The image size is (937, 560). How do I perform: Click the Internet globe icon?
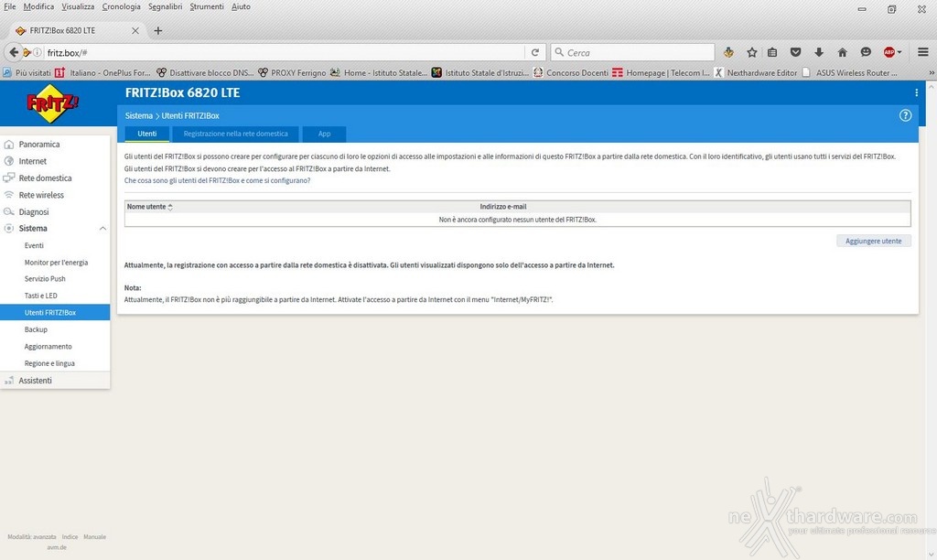tap(9, 161)
